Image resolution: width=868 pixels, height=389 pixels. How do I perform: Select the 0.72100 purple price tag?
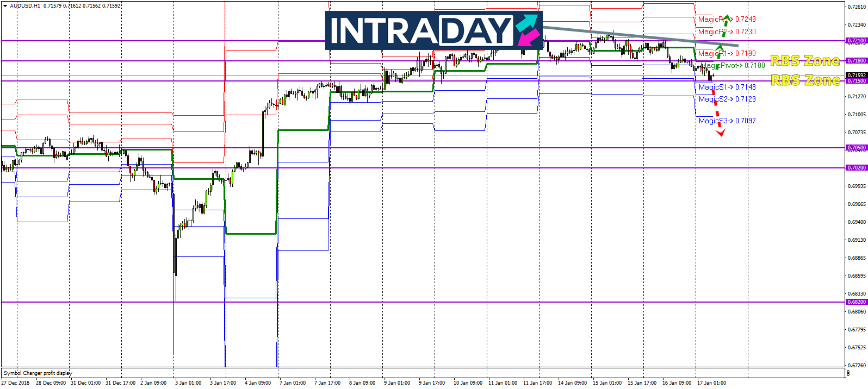pos(856,41)
